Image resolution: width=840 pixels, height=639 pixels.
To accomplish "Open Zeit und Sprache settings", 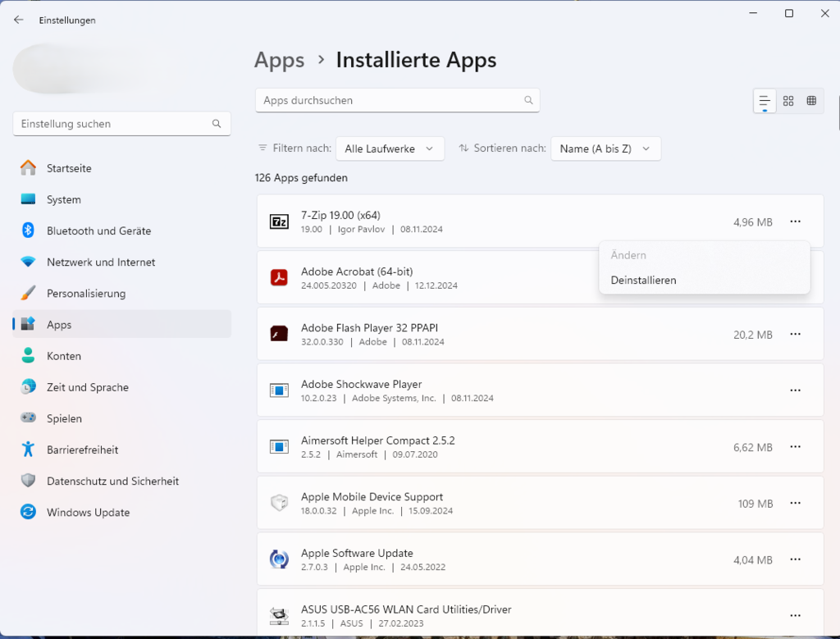I will [122, 387].
